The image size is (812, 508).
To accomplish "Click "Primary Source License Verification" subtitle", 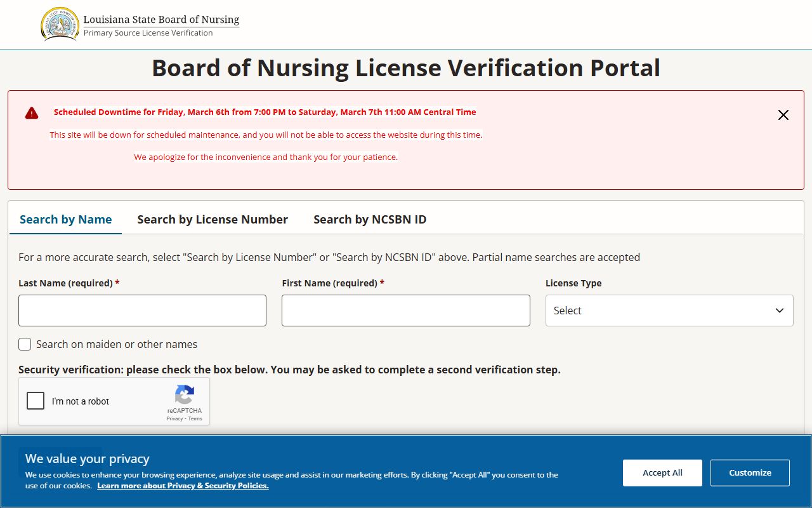I will 148,33.
